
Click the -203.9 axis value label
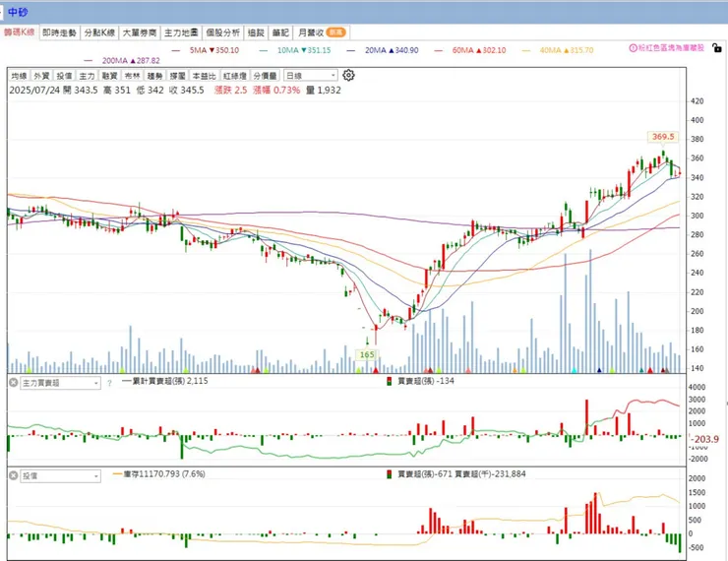pyautogui.click(x=704, y=439)
